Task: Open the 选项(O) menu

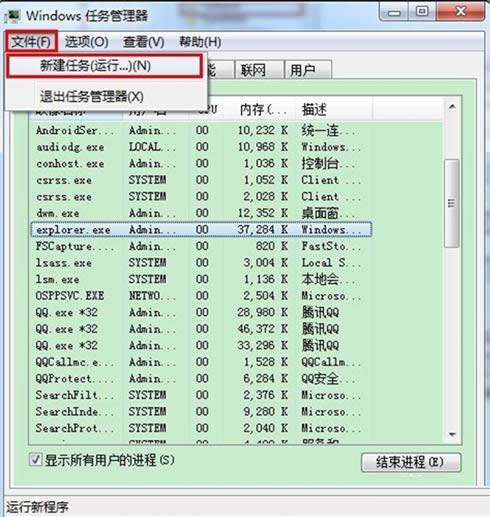Action: [87, 42]
